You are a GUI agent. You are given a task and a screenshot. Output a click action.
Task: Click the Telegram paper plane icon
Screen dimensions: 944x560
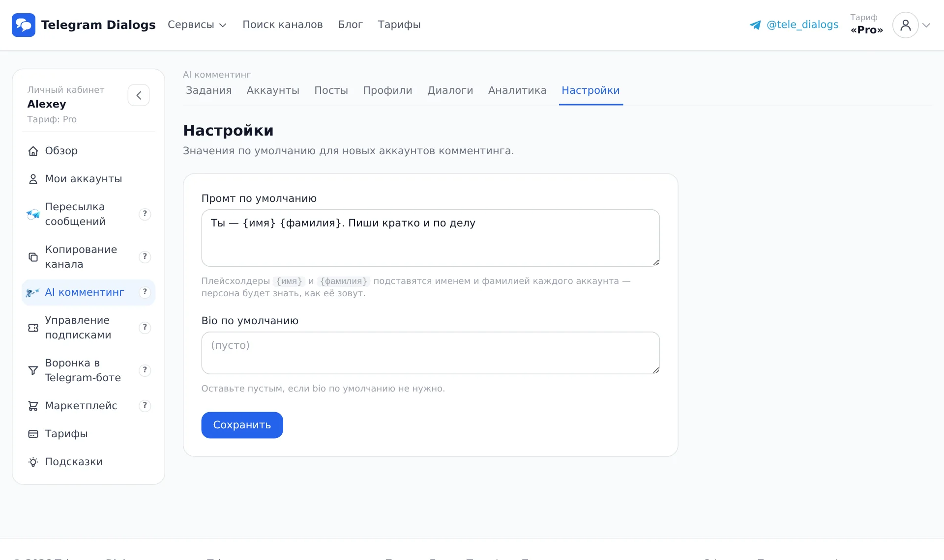[755, 25]
